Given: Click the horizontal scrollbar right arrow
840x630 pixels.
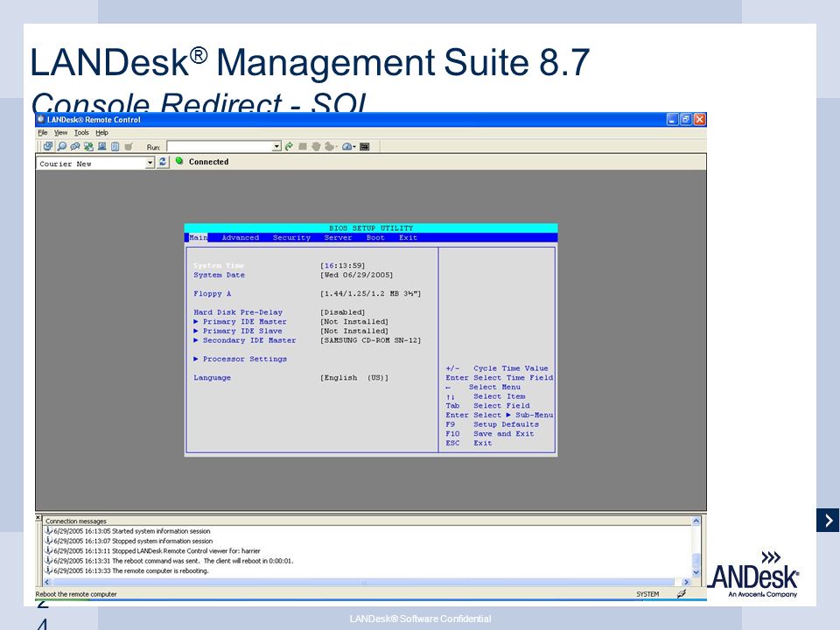Looking at the screenshot, I should coord(686,582).
